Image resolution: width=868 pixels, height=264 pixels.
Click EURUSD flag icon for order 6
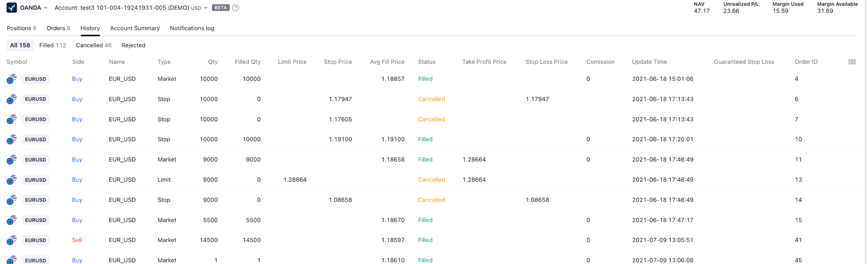point(11,99)
